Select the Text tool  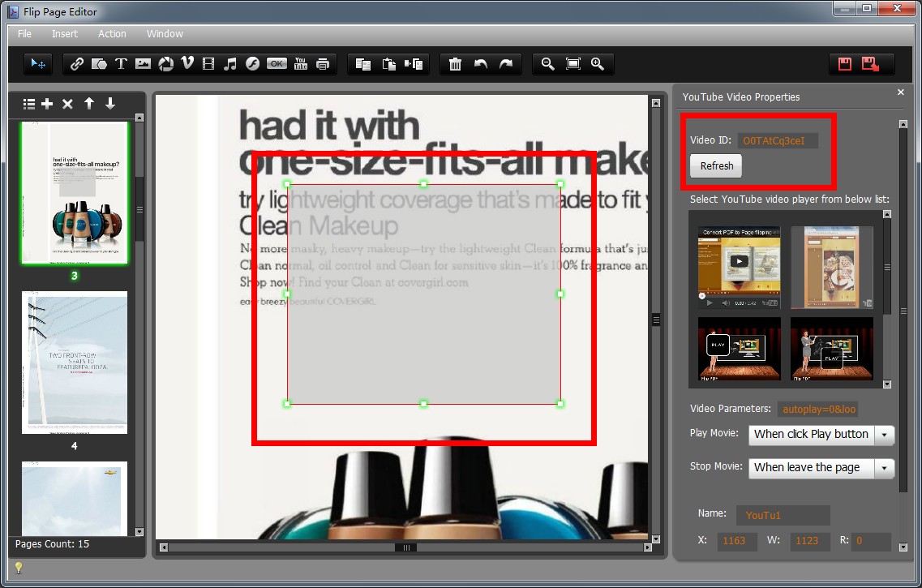(x=121, y=64)
